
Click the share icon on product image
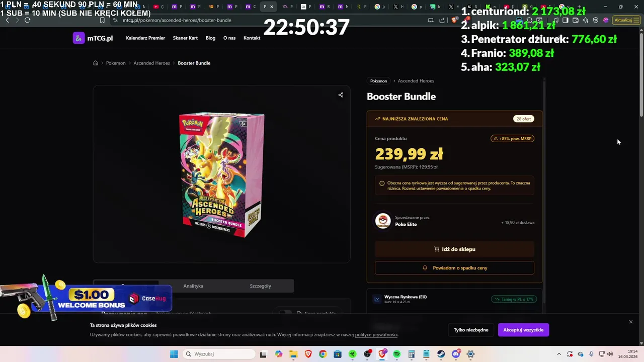(341, 95)
